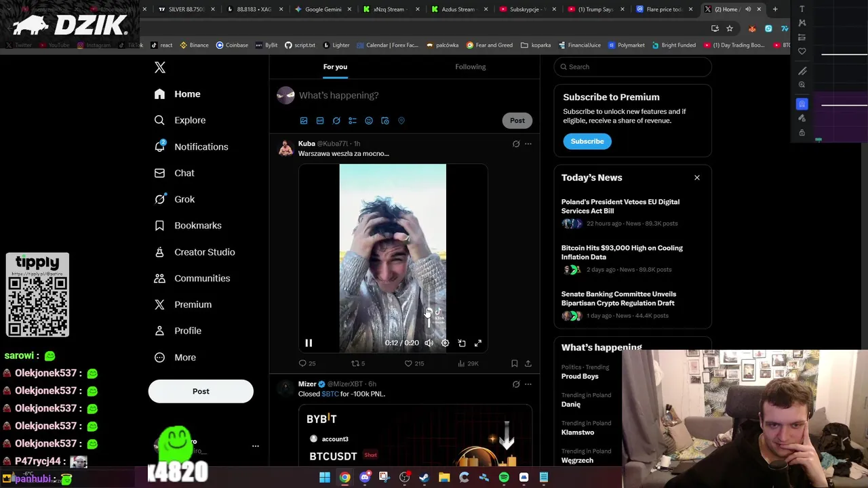
Task: Reply to Kuba's post, 25 comments
Action: click(307, 363)
